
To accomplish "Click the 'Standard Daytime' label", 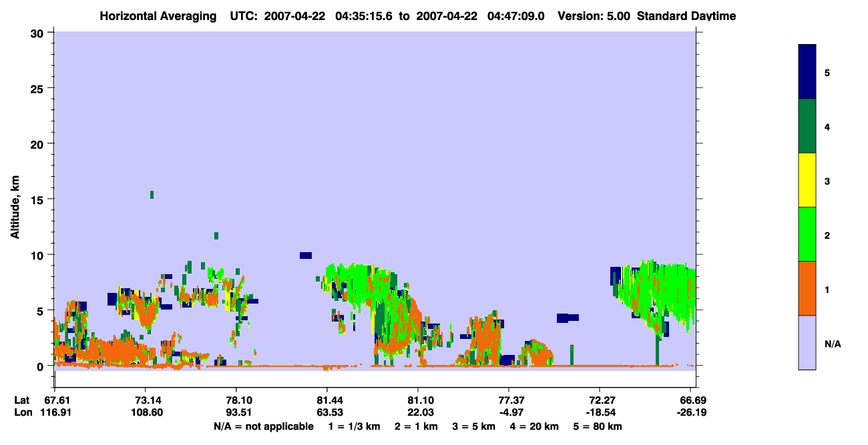I will tap(686, 16).
